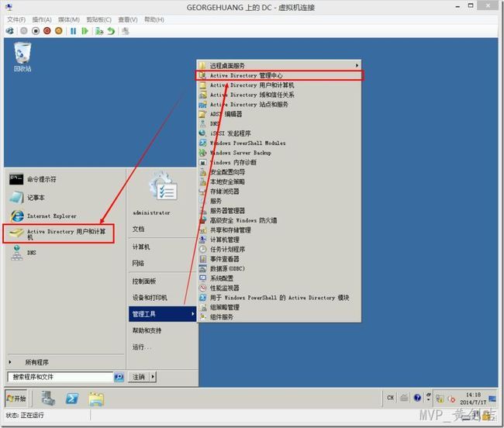
Task: Open PowerShell from the taskbar
Action: 72,399
